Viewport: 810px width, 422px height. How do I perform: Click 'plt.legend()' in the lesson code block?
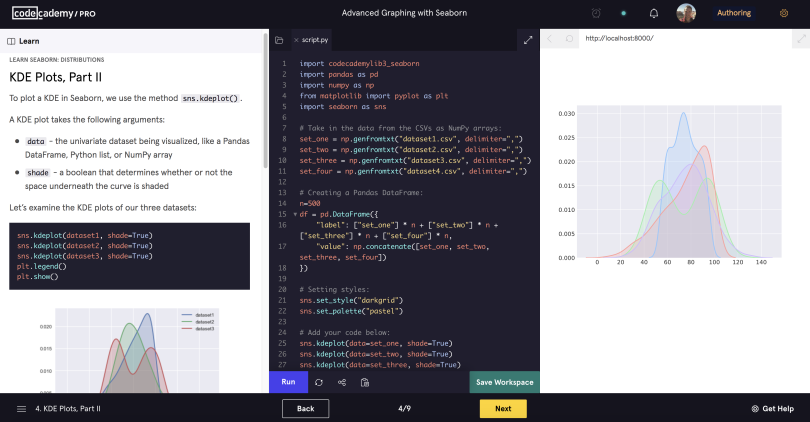pyautogui.click(x=41, y=267)
